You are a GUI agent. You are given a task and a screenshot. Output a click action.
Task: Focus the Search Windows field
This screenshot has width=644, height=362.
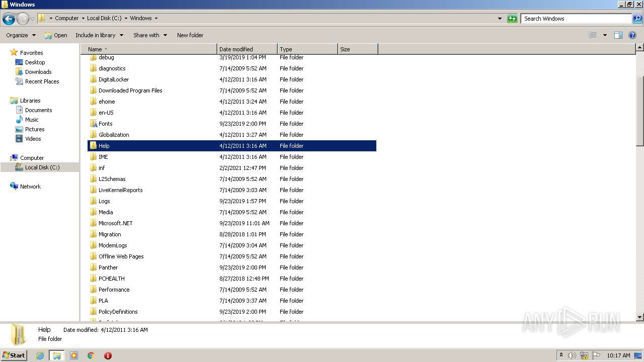[577, 19]
